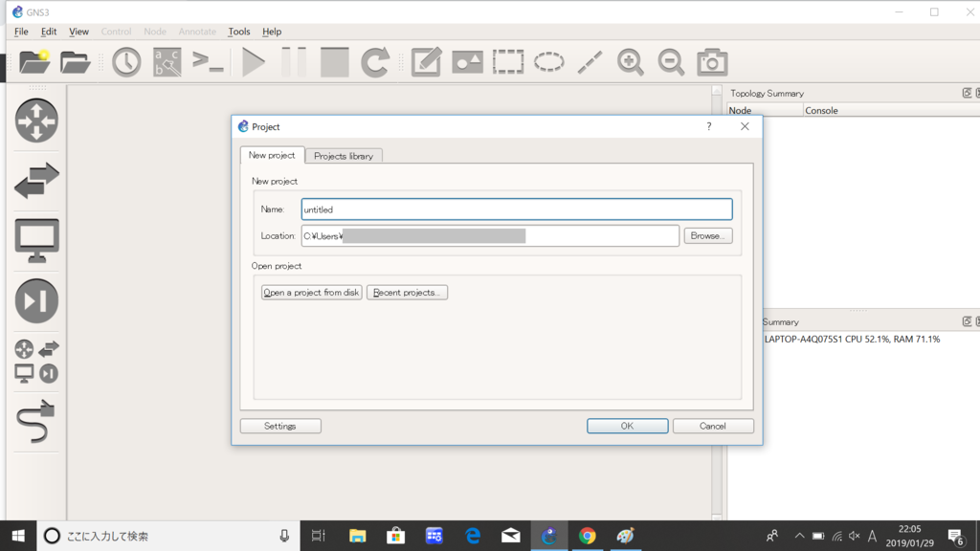
Task: Open Task View from the taskbar
Action: click(319, 536)
